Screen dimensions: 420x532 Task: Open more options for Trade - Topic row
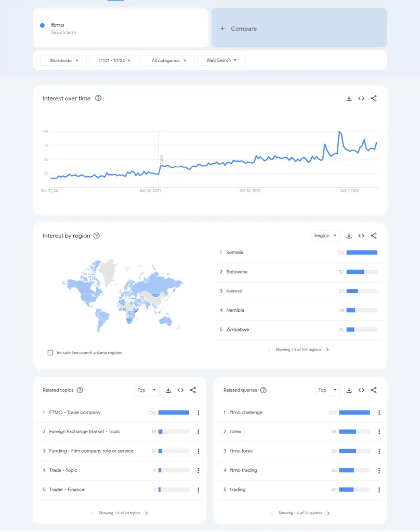click(x=198, y=470)
